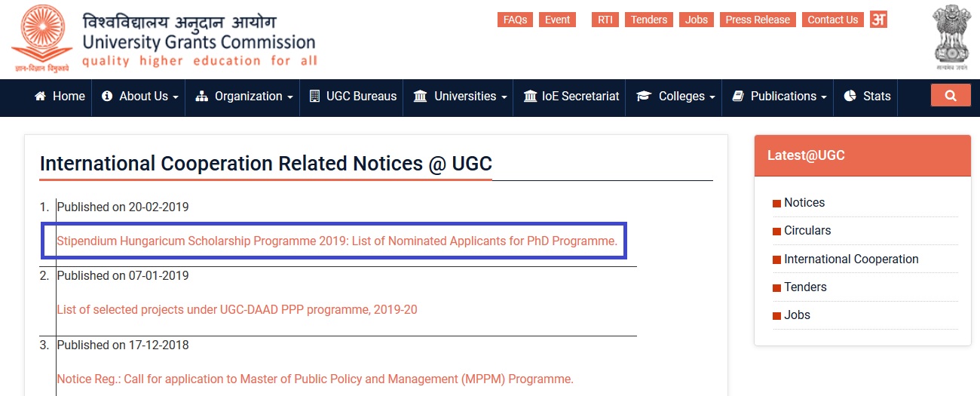Image resolution: width=980 pixels, height=396 pixels.
Task: Select Circulars in the Latest@UGC sidebar
Action: [x=807, y=230]
